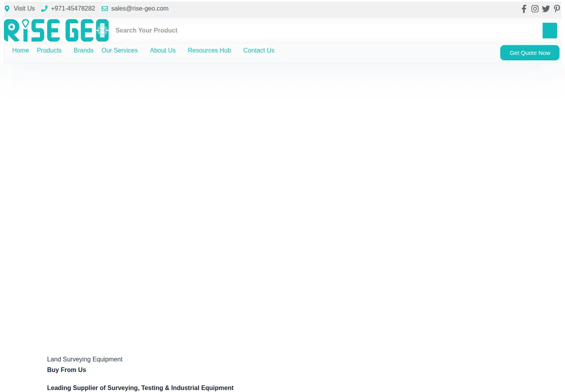Open the Products menu

click(x=49, y=50)
